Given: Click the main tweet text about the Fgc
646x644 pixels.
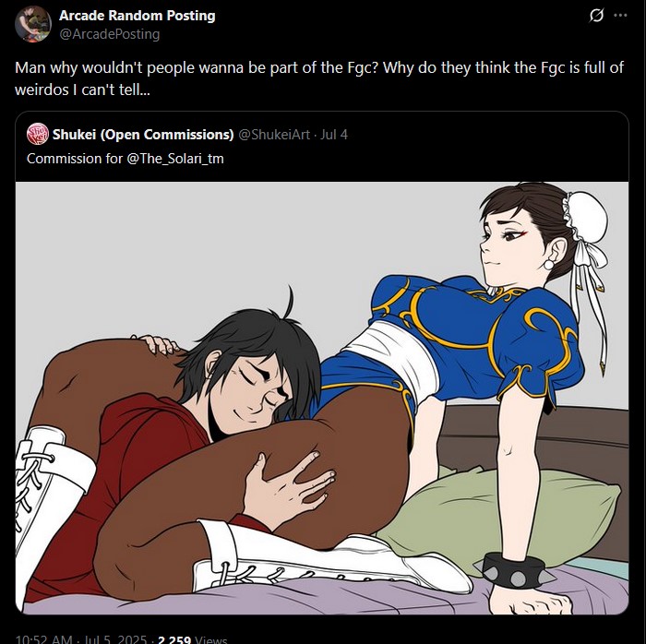Looking at the screenshot, I should (x=319, y=78).
